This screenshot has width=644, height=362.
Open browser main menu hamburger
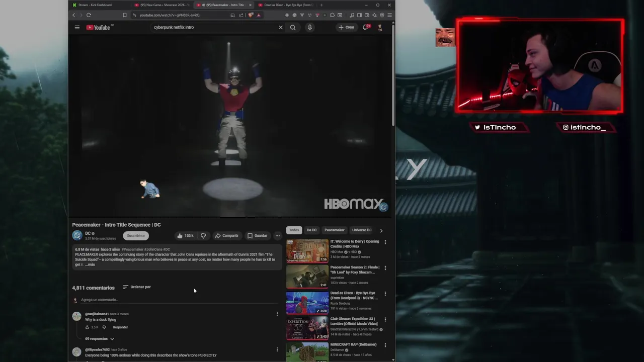pos(389,15)
